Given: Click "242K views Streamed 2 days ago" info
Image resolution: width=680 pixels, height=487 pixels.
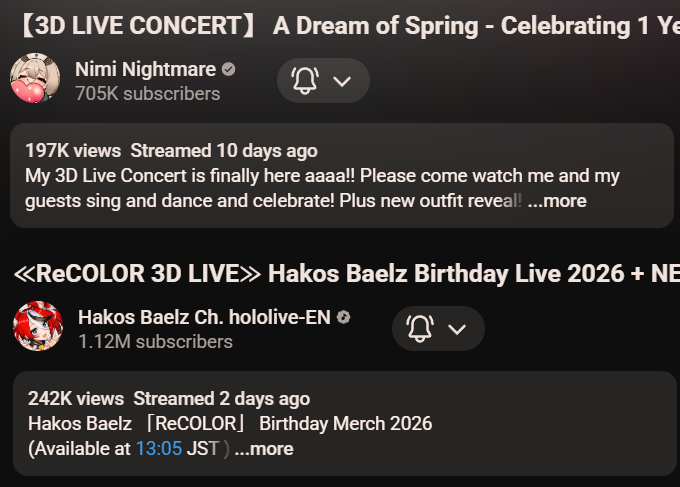Looking at the screenshot, I should (x=169, y=399).
